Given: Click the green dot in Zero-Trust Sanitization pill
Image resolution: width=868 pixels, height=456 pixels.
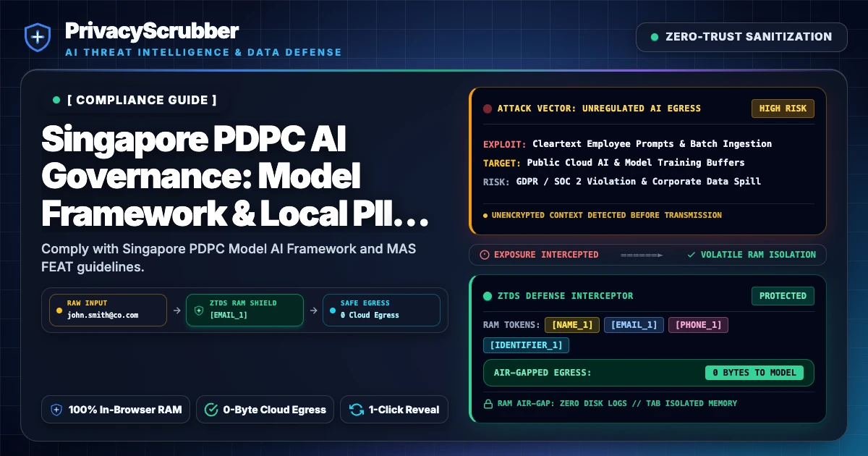Looking at the screenshot, I should 655,37.
